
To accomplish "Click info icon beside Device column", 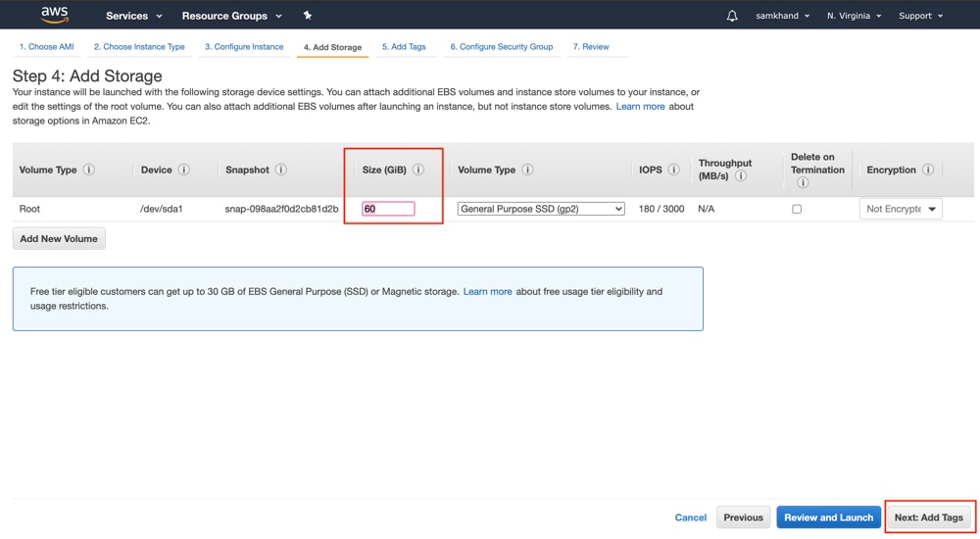I will [183, 170].
